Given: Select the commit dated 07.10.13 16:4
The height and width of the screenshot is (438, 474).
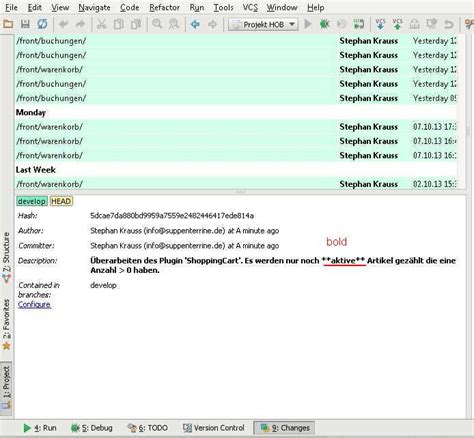Looking at the screenshot, I should [x=236, y=141].
